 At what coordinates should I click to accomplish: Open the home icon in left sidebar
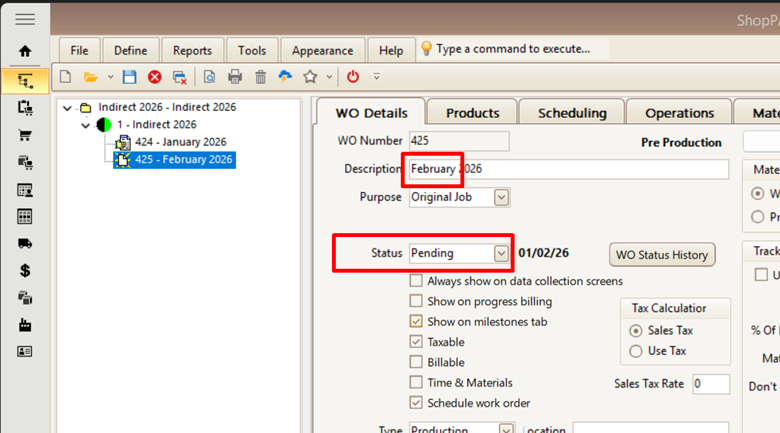pos(25,51)
